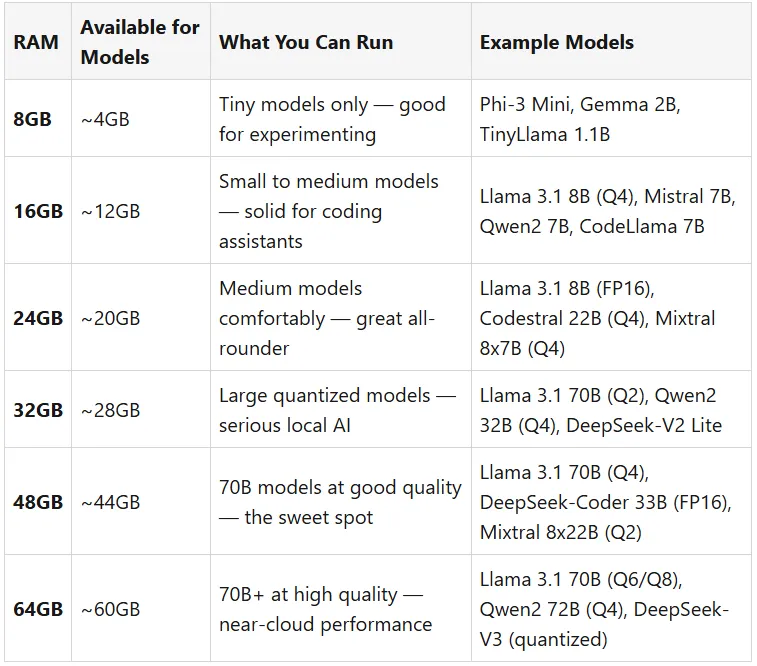
Task: Click the ~12GB available memory cell
Action: pos(110,211)
